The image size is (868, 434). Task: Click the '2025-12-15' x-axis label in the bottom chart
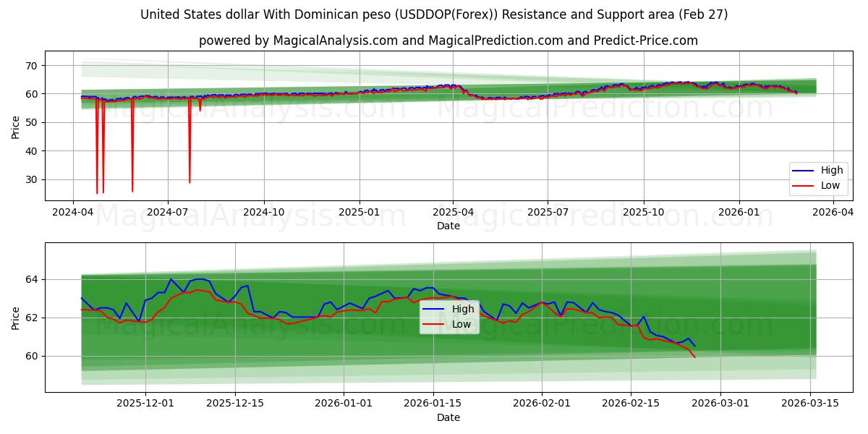[x=235, y=404]
